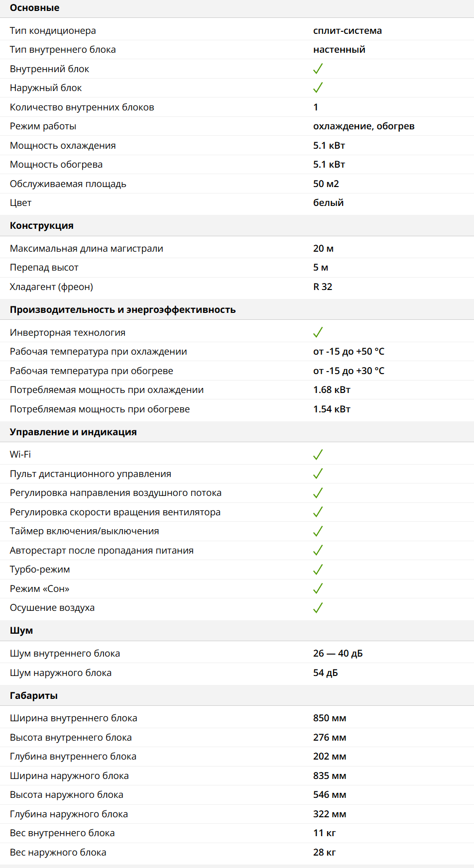The height and width of the screenshot is (868, 474).
Task: Click the Конструкция section header
Action: [x=41, y=226]
